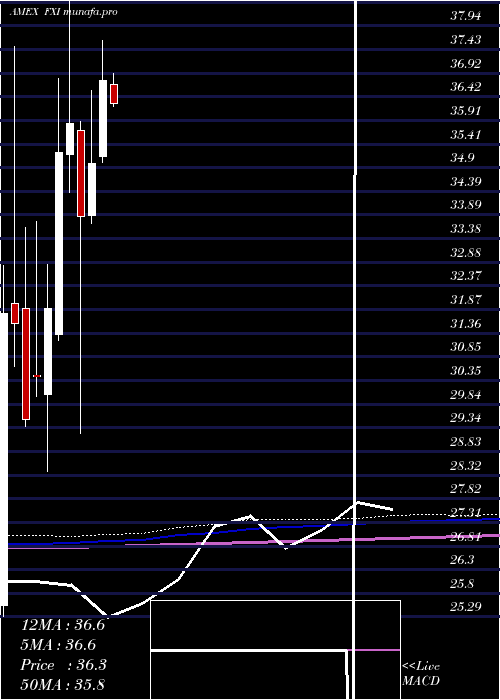Select the 27.82 price axis label
Viewport: 500px width, 700px height.
coord(466,489)
